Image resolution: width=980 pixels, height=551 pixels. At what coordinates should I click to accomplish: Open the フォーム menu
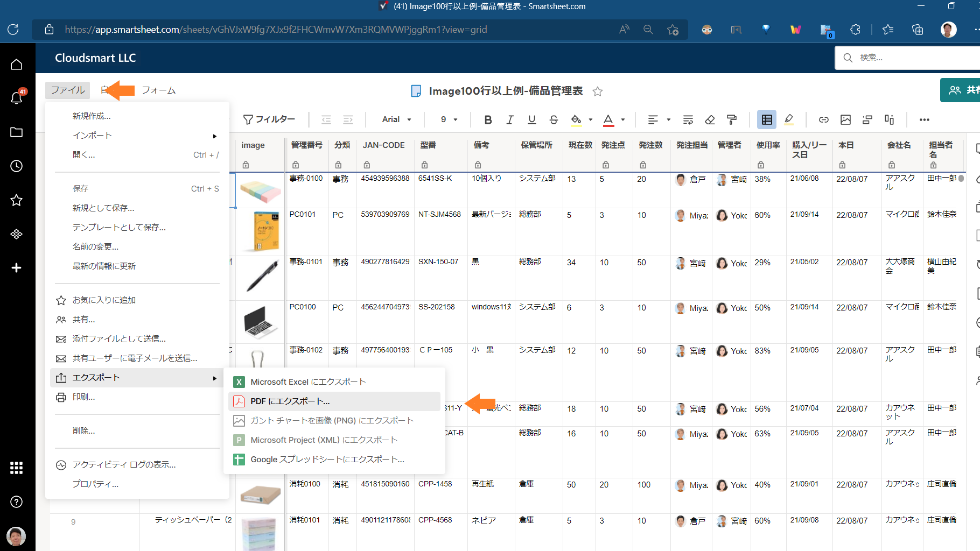(158, 90)
